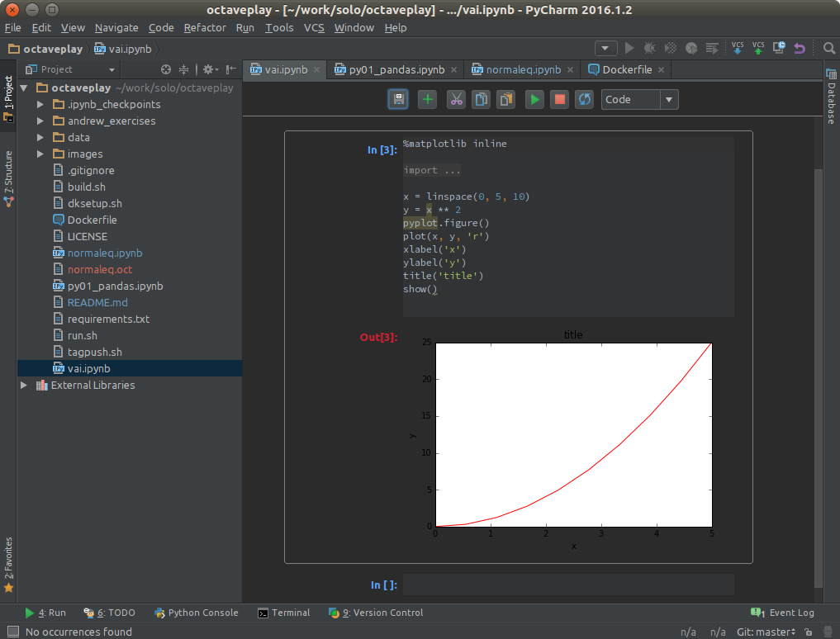Show history with the clock window icon
This screenshot has width=840, height=639.
point(779,48)
